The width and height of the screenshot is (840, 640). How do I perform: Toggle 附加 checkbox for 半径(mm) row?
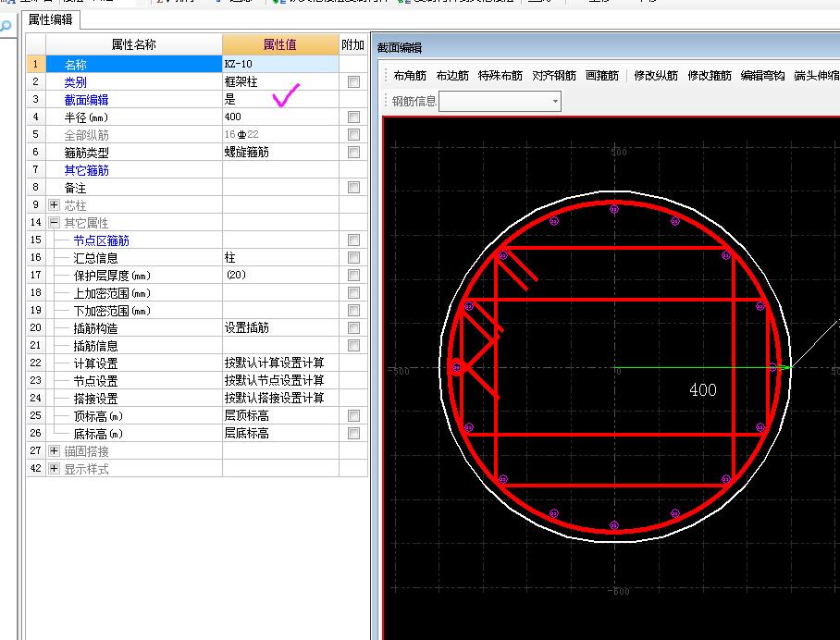click(x=353, y=117)
